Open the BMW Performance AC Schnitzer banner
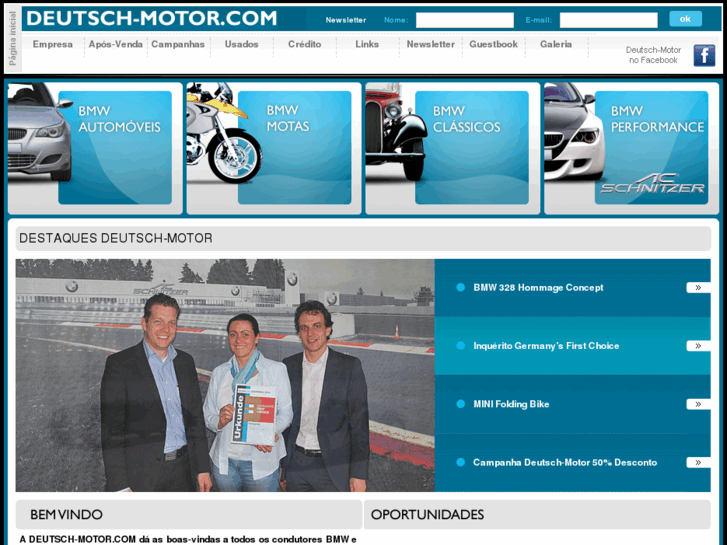The image size is (727, 545). pos(631,148)
